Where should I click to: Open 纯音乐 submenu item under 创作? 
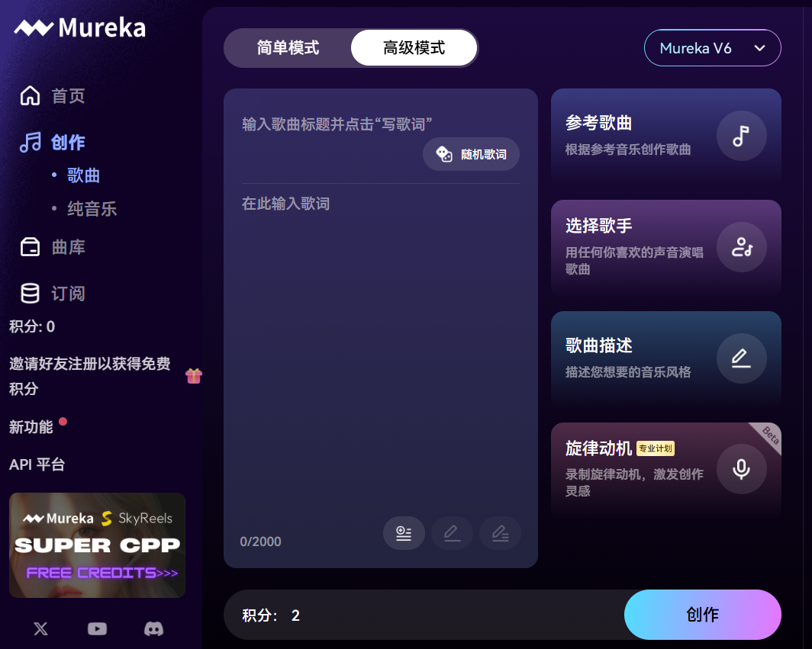pyautogui.click(x=92, y=208)
